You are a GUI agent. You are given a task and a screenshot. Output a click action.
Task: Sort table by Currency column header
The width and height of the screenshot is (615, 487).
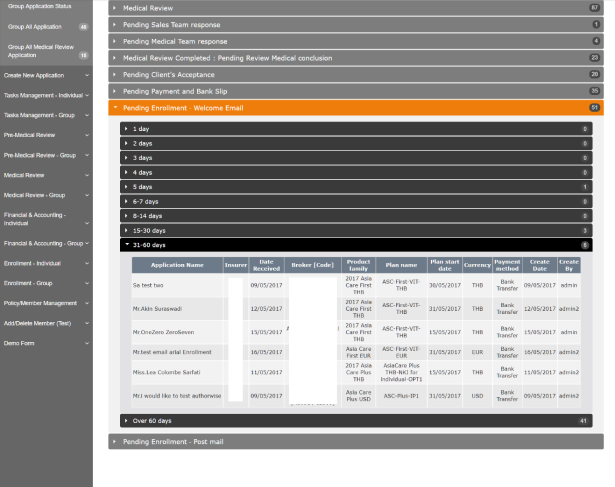pyautogui.click(x=477, y=265)
